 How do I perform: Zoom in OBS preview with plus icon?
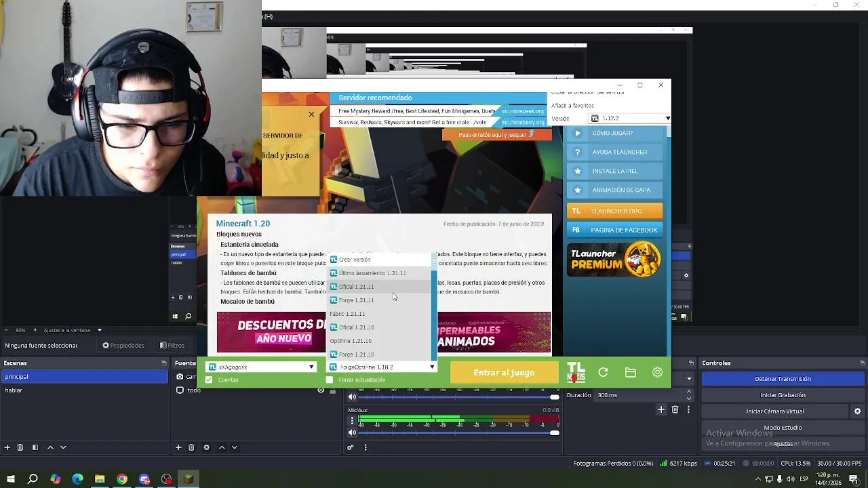(x=35, y=330)
